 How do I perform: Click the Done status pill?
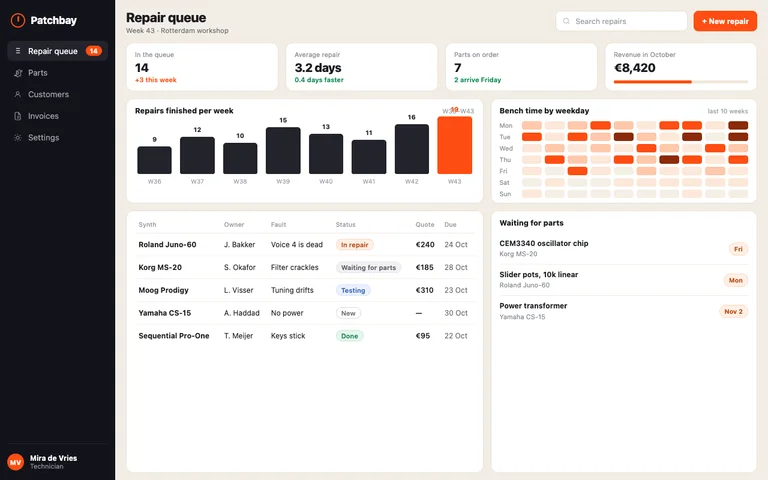(x=350, y=336)
